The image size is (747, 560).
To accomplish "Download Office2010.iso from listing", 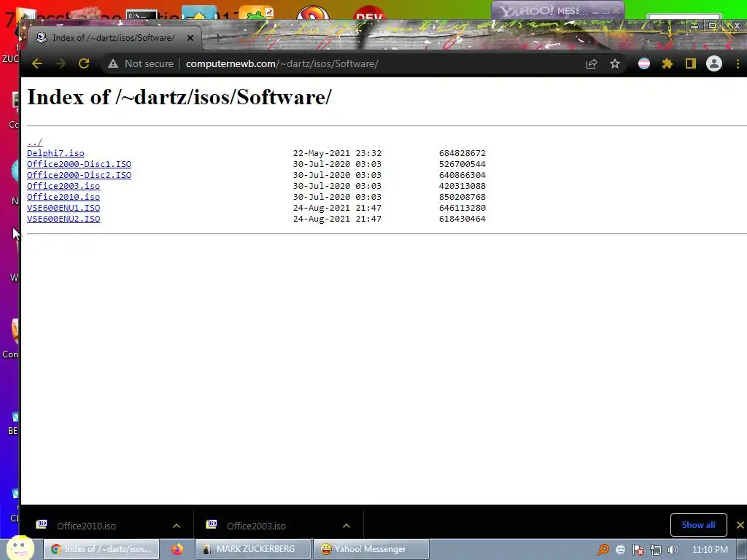I will pos(63,197).
